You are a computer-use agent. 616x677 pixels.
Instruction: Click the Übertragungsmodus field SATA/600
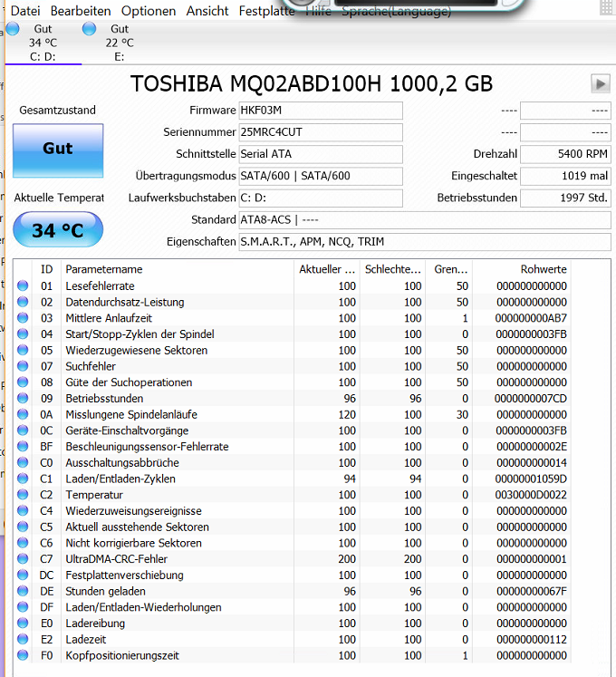tap(321, 176)
